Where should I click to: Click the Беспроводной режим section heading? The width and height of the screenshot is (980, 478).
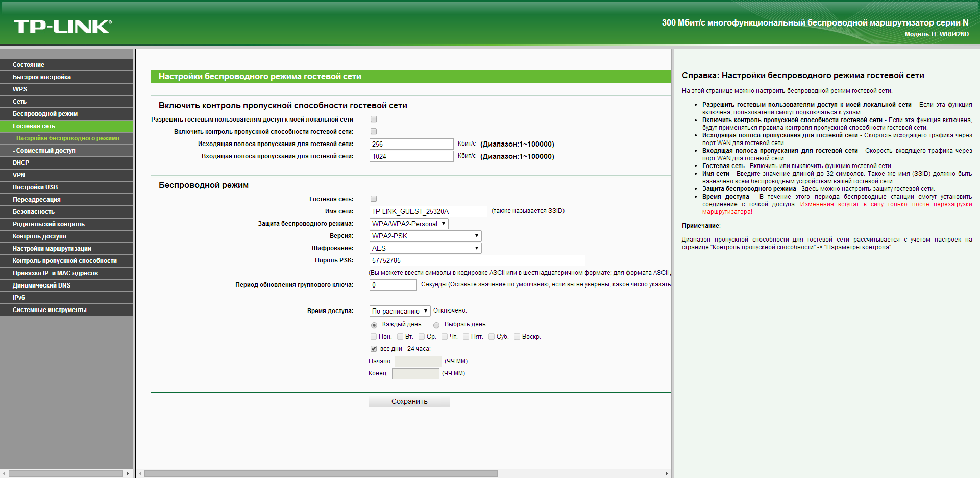[204, 185]
